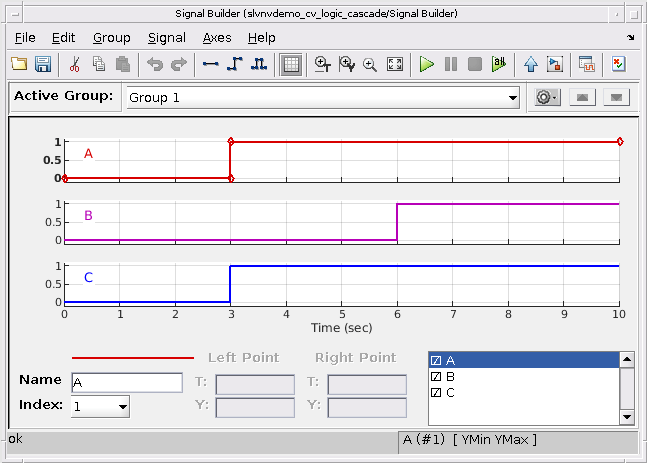Open the Group menu
This screenshot has height=463, width=647.
pyautogui.click(x=111, y=38)
